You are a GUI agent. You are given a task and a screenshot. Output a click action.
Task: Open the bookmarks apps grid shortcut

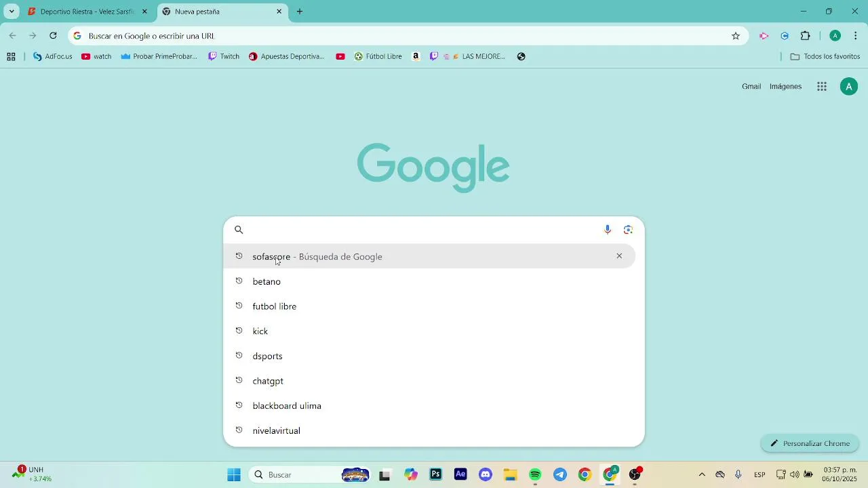tap(11, 57)
